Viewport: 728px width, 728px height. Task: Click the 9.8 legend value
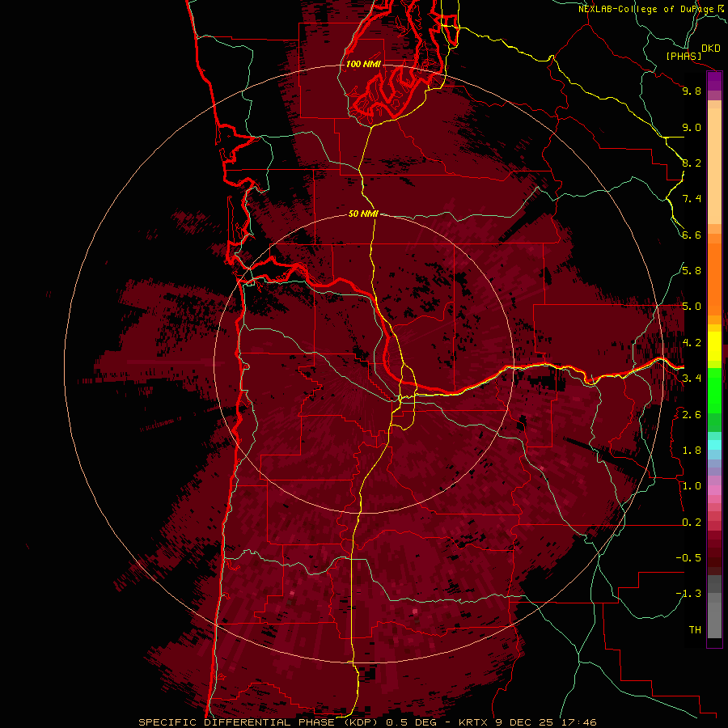(692, 91)
